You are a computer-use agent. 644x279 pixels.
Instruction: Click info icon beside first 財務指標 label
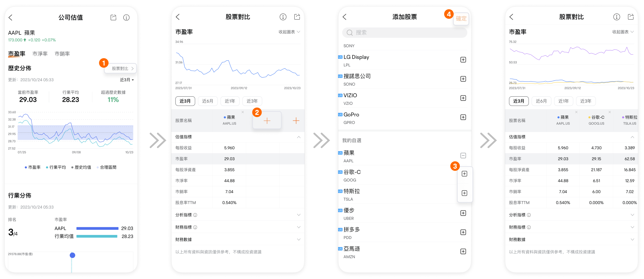pyautogui.click(x=195, y=227)
